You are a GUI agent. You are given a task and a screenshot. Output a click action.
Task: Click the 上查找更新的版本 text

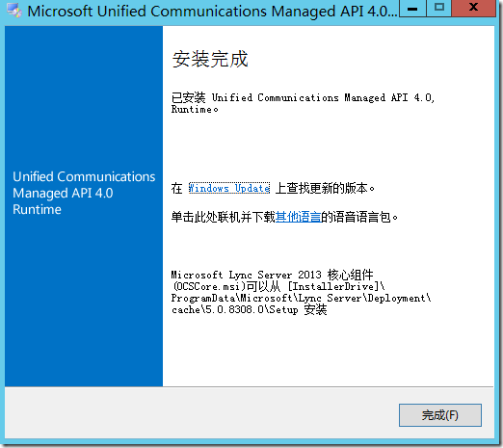tap(325, 188)
